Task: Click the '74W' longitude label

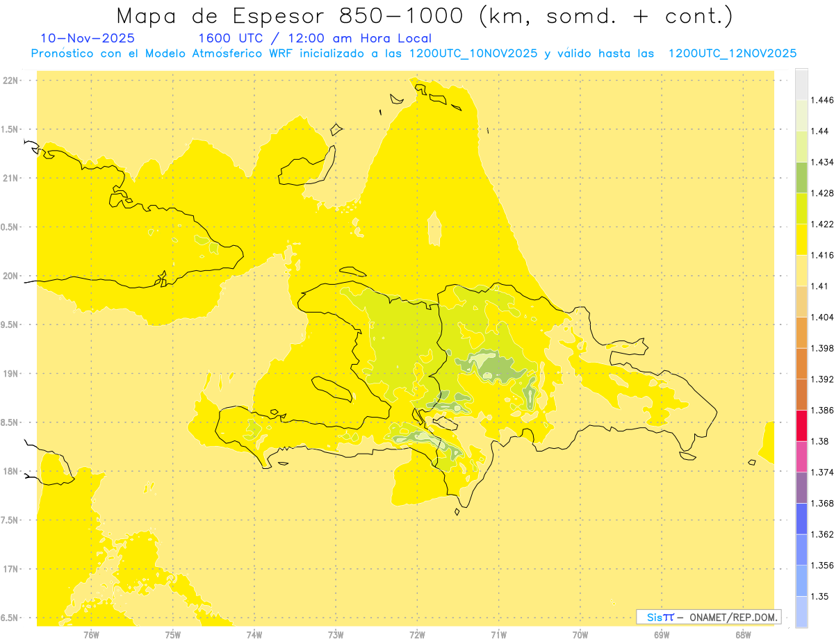Action: [254, 635]
